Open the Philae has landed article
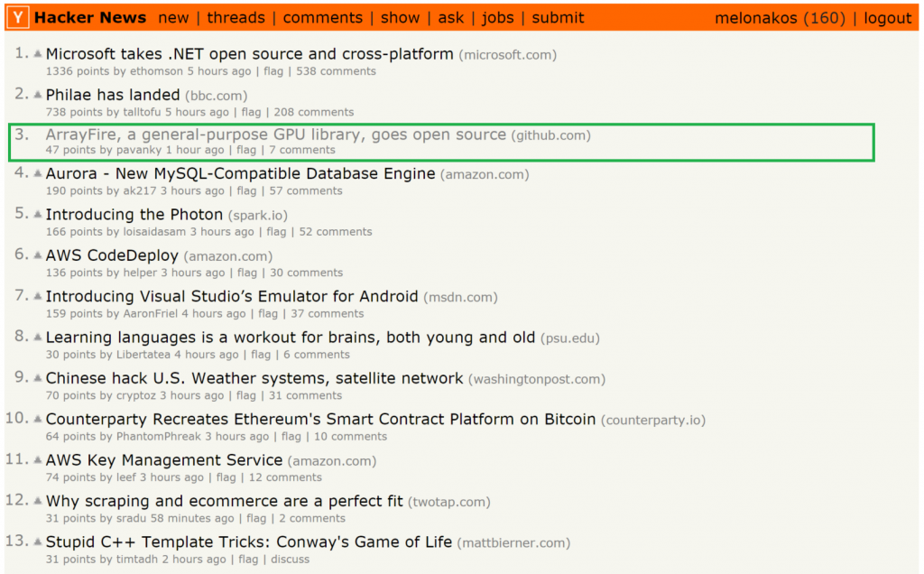 click(113, 95)
